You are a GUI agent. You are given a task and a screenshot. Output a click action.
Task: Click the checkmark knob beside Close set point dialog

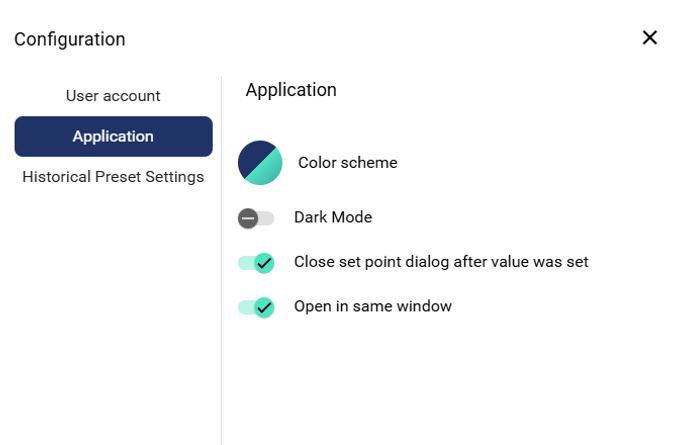[264, 263]
